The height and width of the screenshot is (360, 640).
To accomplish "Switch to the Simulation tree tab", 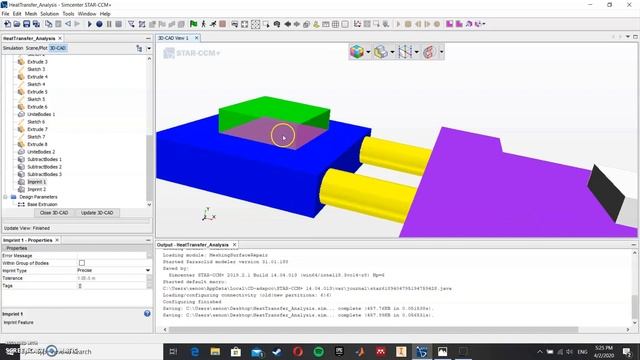I will [x=13, y=48].
